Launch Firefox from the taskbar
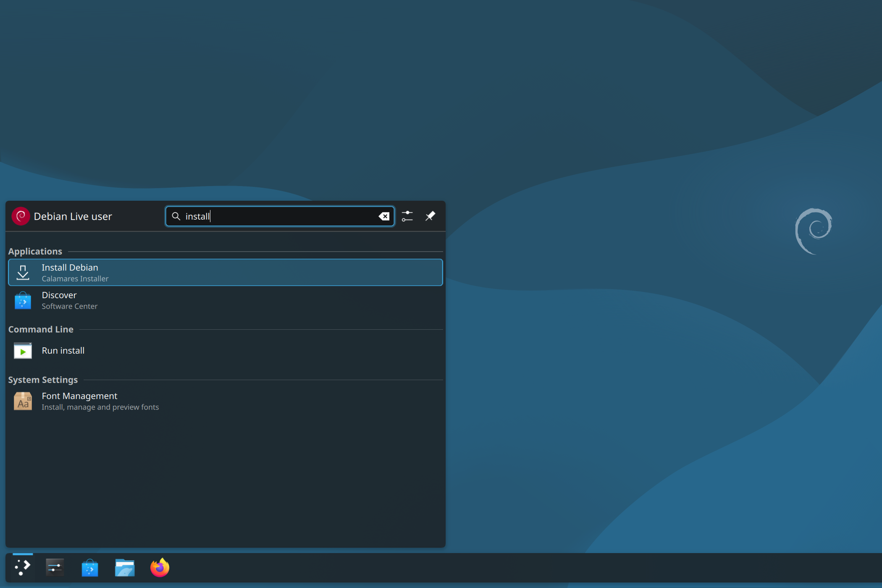Screen dimensions: 882x588 (x=160, y=568)
